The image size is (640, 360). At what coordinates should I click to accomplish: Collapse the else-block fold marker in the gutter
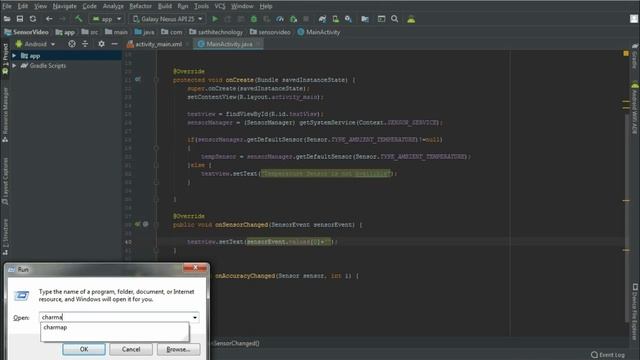click(x=156, y=165)
